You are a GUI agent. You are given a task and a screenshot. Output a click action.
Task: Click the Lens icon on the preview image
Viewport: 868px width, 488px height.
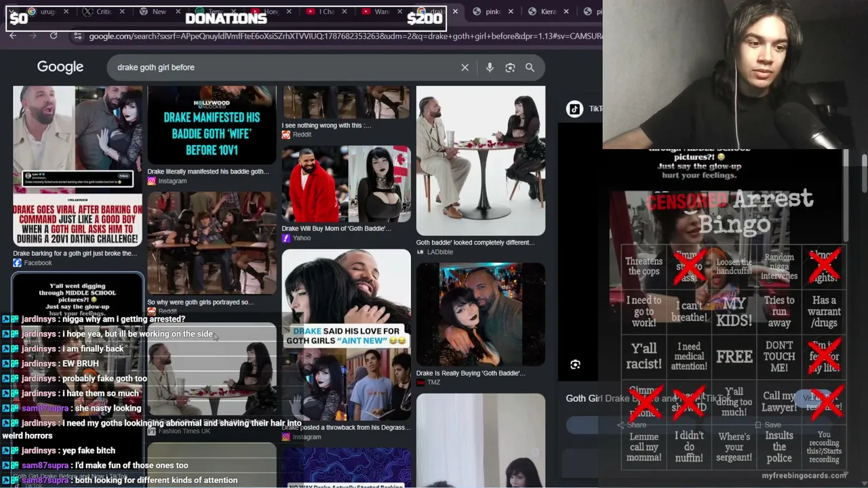pyautogui.click(x=575, y=365)
